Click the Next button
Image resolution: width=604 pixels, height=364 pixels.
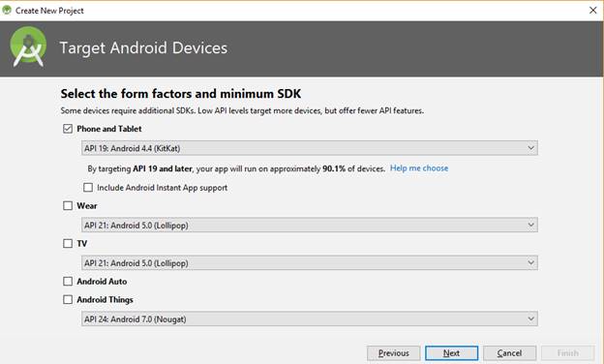(451, 353)
